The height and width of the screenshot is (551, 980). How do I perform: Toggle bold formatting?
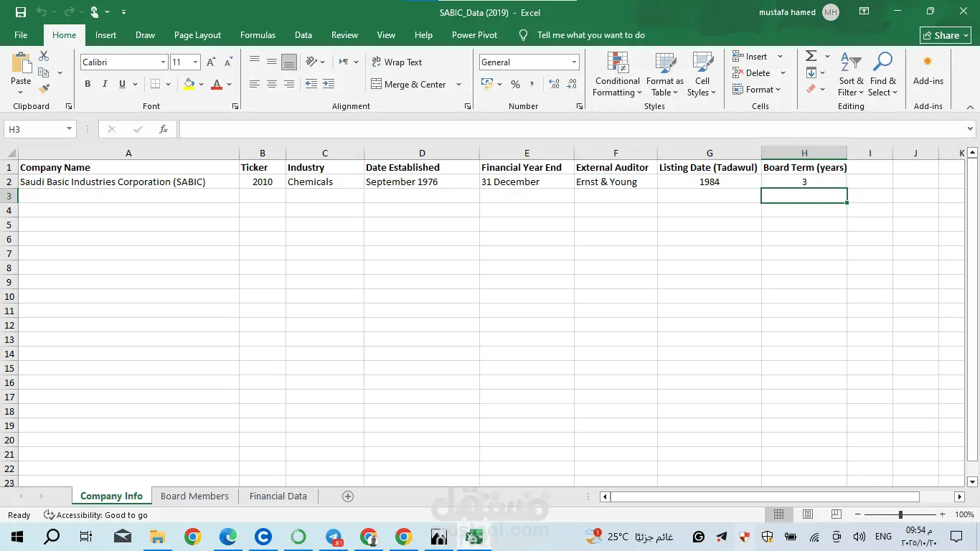[88, 85]
